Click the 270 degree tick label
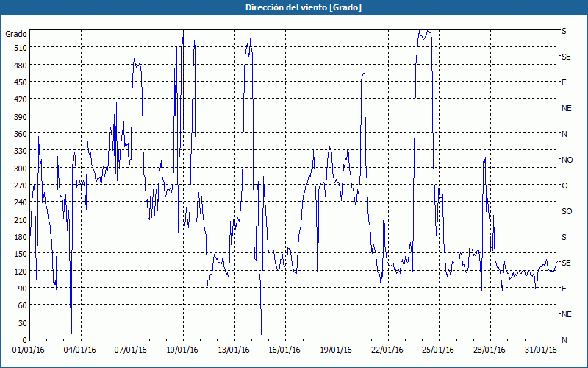The height and width of the screenshot is (368, 588). (20, 185)
